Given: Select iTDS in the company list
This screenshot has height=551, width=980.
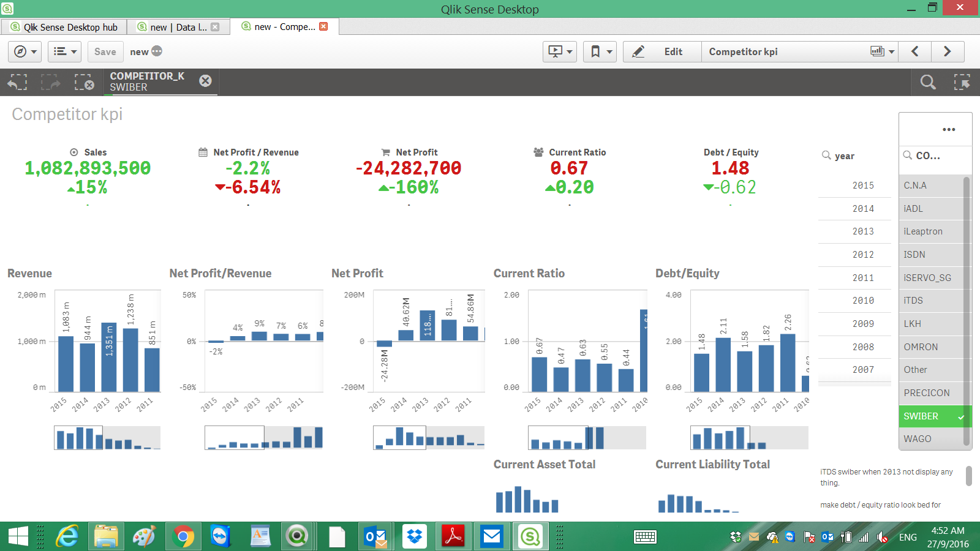Looking at the screenshot, I should (931, 301).
